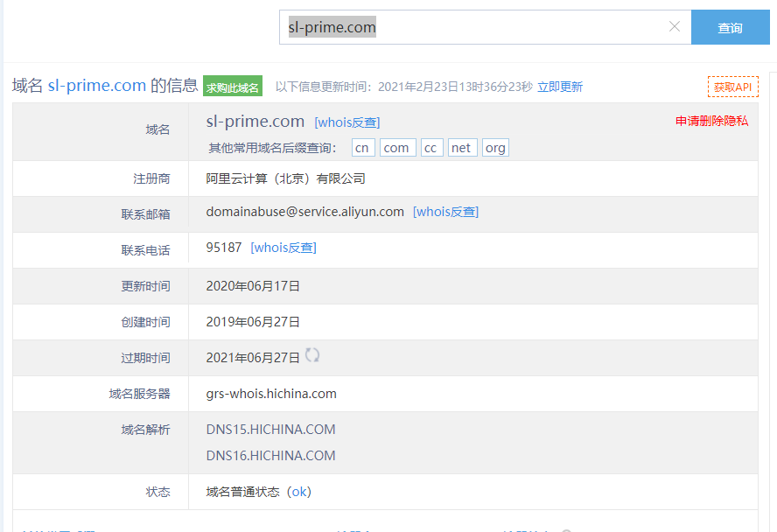Select the cn domain suffix
Viewport: 777px width, 532px height.
coord(363,148)
